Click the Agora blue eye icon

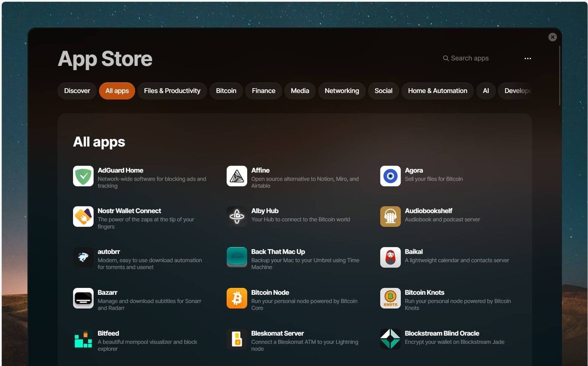(x=390, y=176)
